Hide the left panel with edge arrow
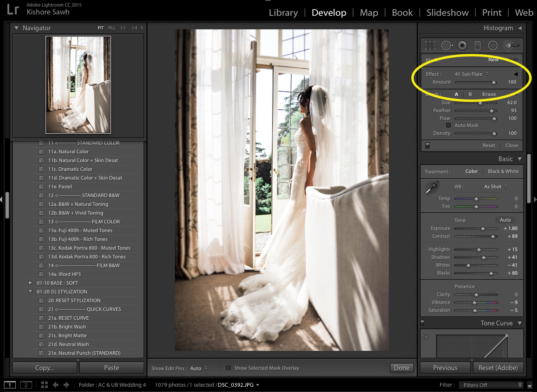This screenshot has width=537, height=392. pyautogui.click(x=2, y=199)
